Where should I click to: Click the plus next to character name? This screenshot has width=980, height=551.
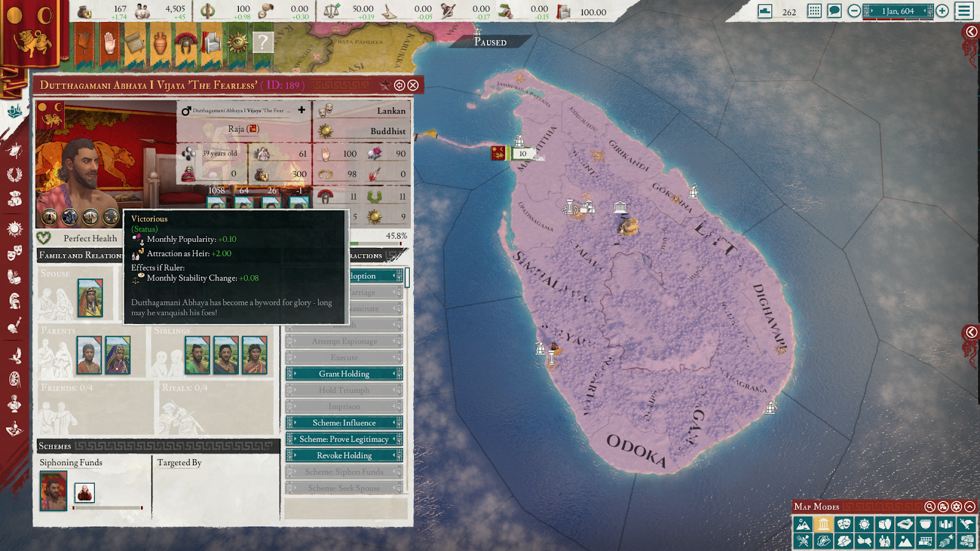(301, 110)
